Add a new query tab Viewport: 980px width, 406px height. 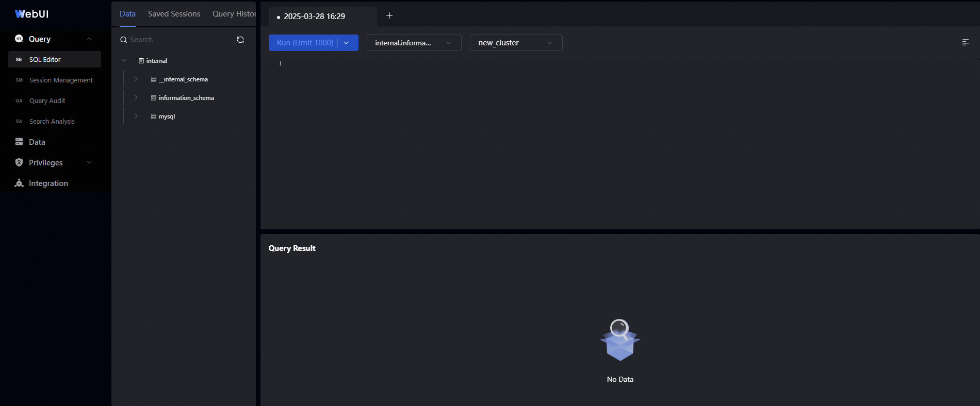point(389,15)
